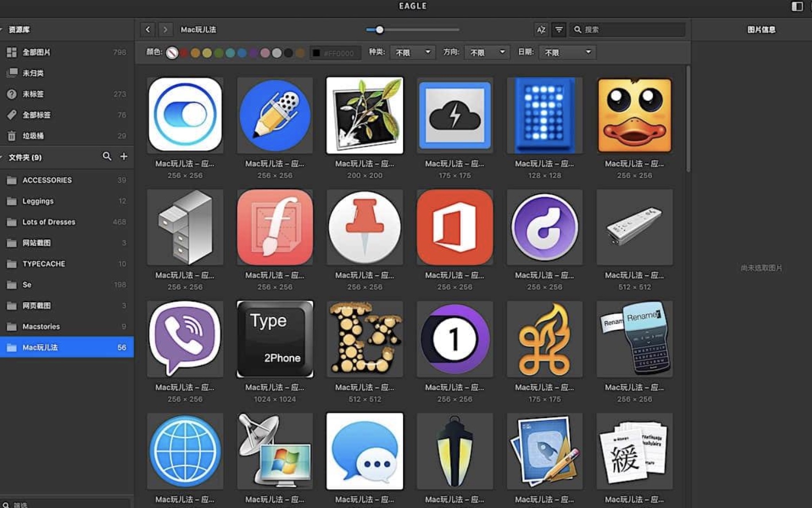
Task: Select the satellite dish Windows monitor thumbnail
Action: coord(275,451)
